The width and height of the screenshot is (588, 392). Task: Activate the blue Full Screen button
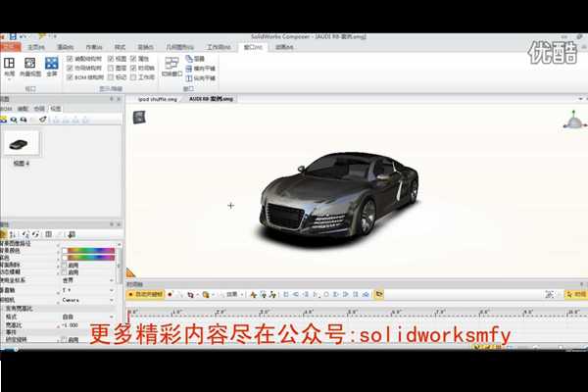(x=52, y=67)
